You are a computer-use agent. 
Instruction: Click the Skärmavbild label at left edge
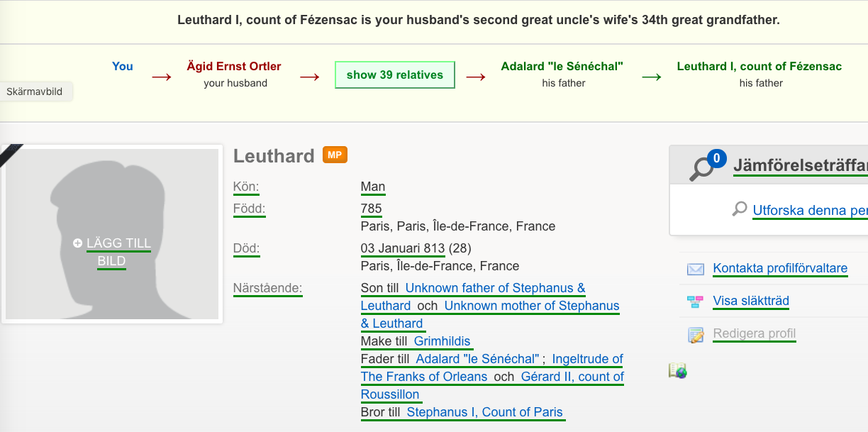[35, 92]
